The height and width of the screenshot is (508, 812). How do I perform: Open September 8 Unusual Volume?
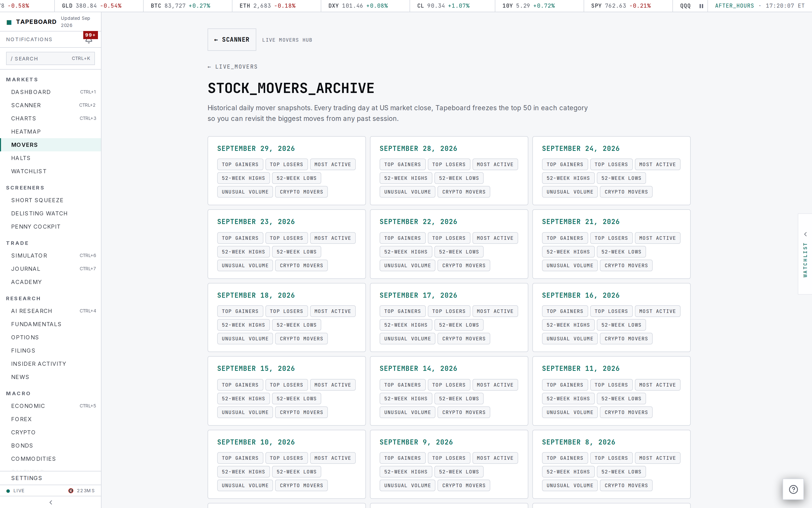(x=570, y=485)
